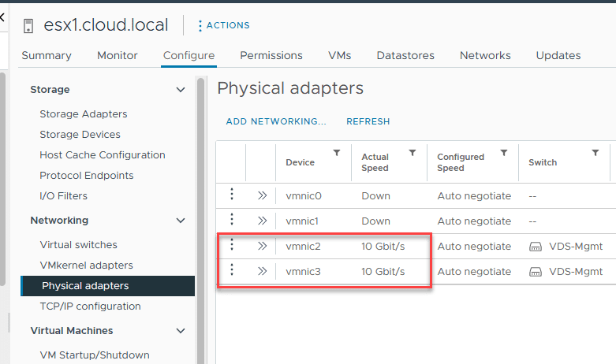Collapse the Networking section
Viewport: 616px width, 364px height.
[x=181, y=221]
